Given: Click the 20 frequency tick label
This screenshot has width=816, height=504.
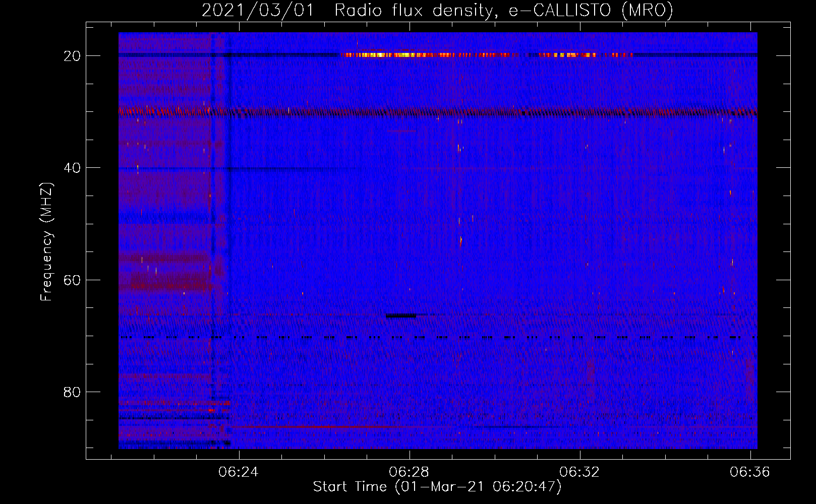Looking at the screenshot, I should click(x=72, y=56).
